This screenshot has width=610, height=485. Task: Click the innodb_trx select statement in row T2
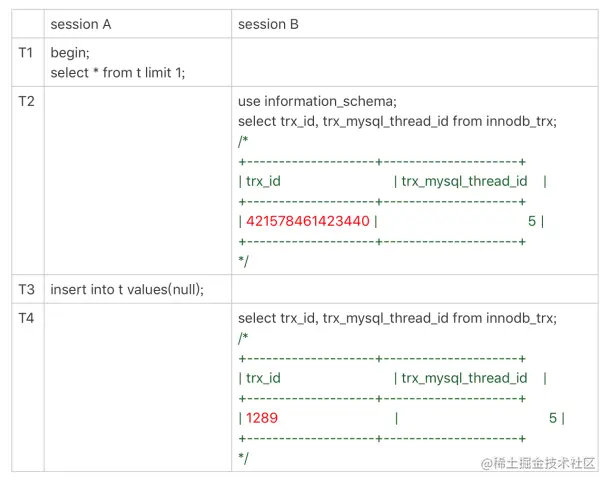tap(397, 121)
